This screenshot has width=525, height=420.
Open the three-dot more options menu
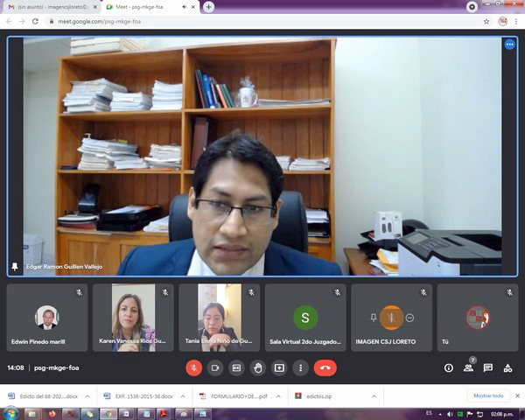(x=300, y=367)
